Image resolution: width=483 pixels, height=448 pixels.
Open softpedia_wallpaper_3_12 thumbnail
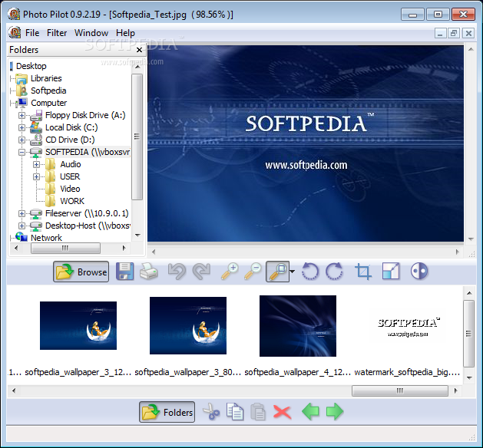point(78,325)
